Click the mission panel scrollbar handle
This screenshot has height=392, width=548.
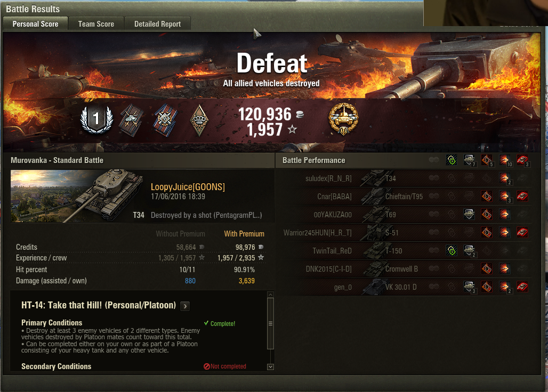(x=270, y=324)
